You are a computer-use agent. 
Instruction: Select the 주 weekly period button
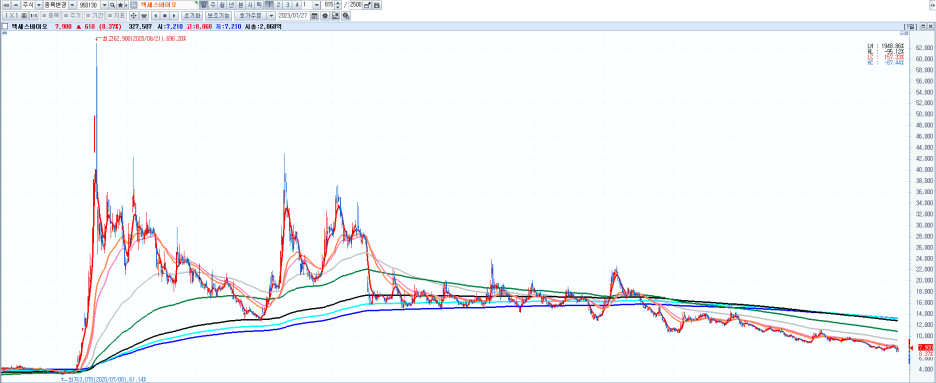[213, 5]
